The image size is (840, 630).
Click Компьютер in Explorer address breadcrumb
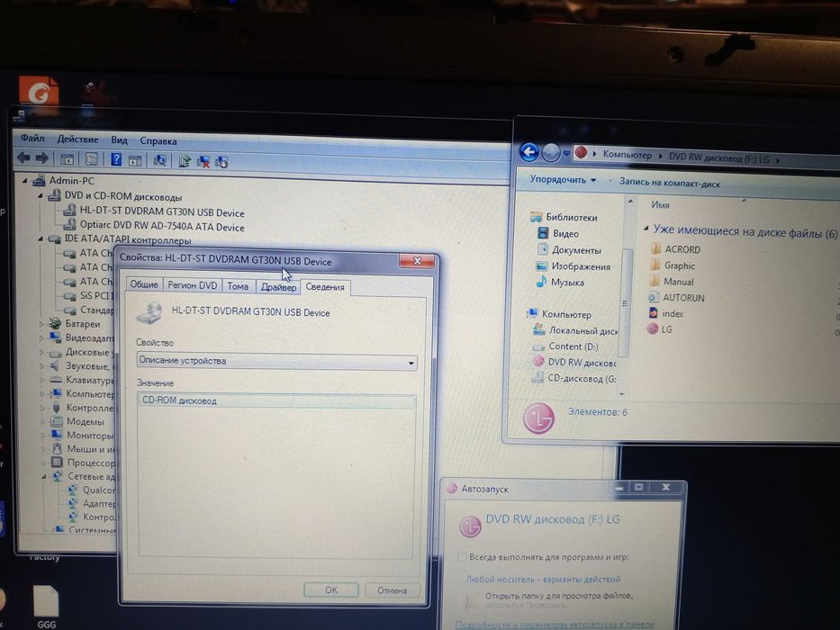628,155
